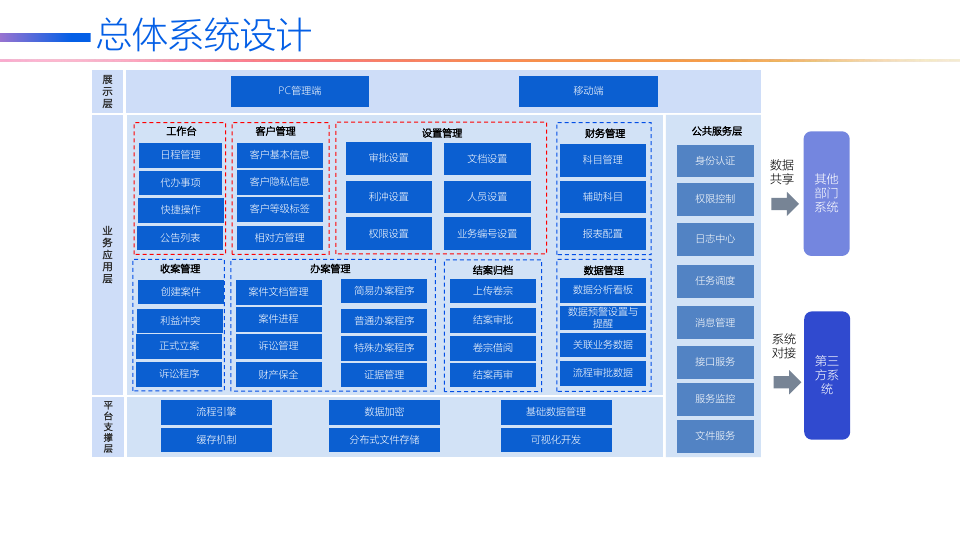The width and height of the screenshot is (960, 540).
Task: Click the 特殊办案程序 block
Action: 384,348
